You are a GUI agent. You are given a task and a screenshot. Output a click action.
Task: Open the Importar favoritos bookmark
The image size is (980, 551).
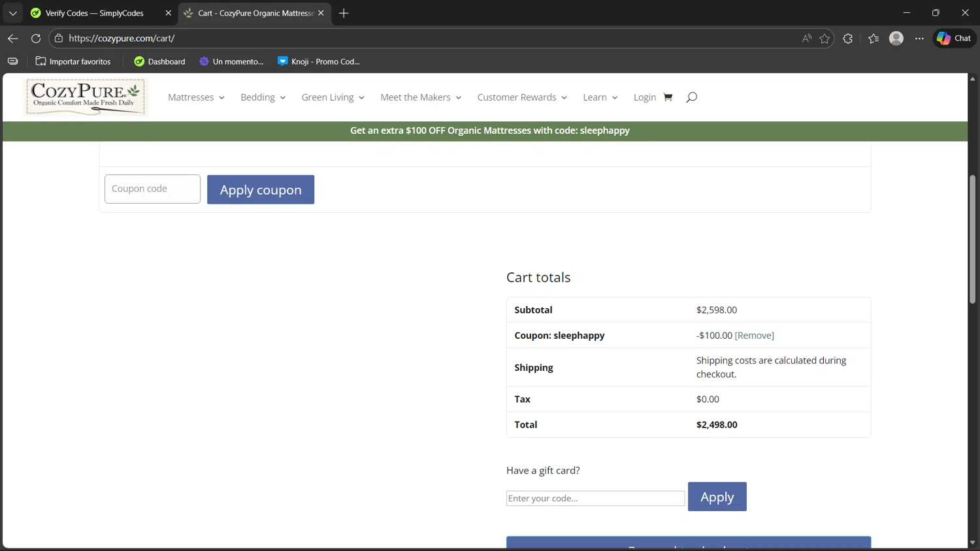tap(73, 61)
